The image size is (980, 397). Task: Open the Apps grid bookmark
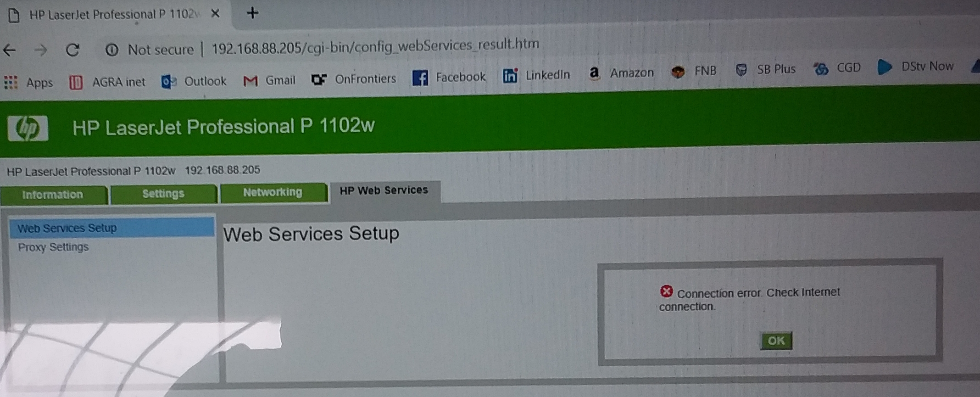[x=28, y=83]
